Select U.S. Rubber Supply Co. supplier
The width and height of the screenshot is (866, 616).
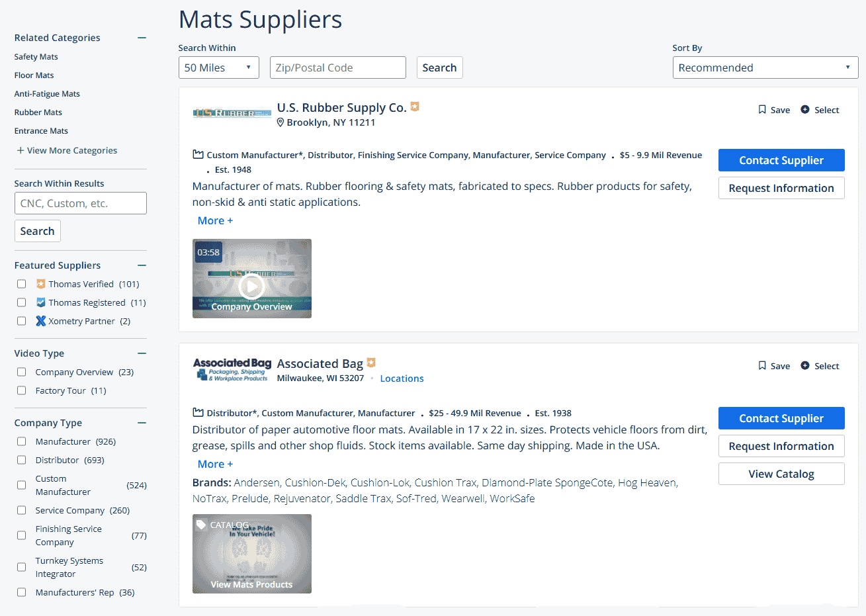click(x=820, y=110)
